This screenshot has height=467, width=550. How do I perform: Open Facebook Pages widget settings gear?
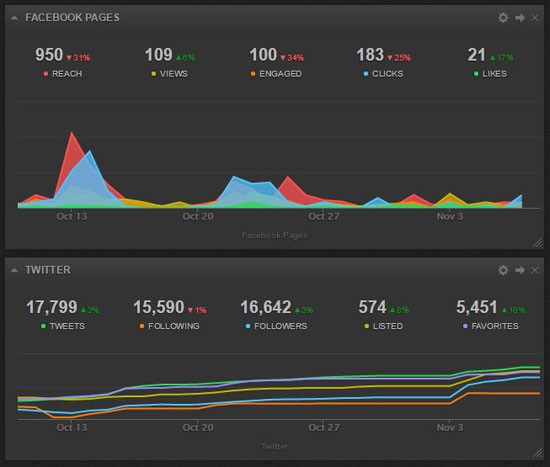(503, 18)
